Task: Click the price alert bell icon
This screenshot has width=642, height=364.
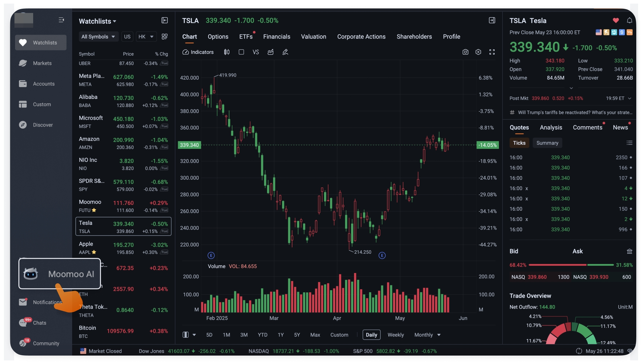Action: [x=629, y=20]
